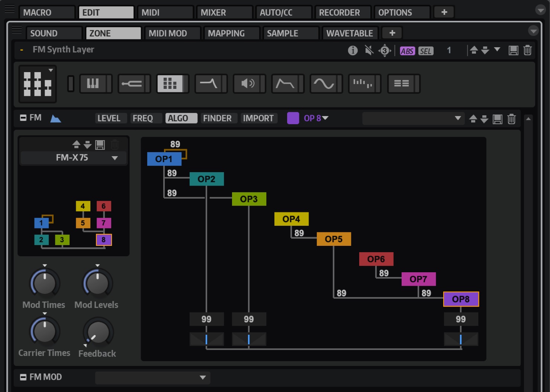The image size is (550, 392).
Task: Load previous layer preset with up arrow
Action: pyautogui.click(x=474, y=50)
